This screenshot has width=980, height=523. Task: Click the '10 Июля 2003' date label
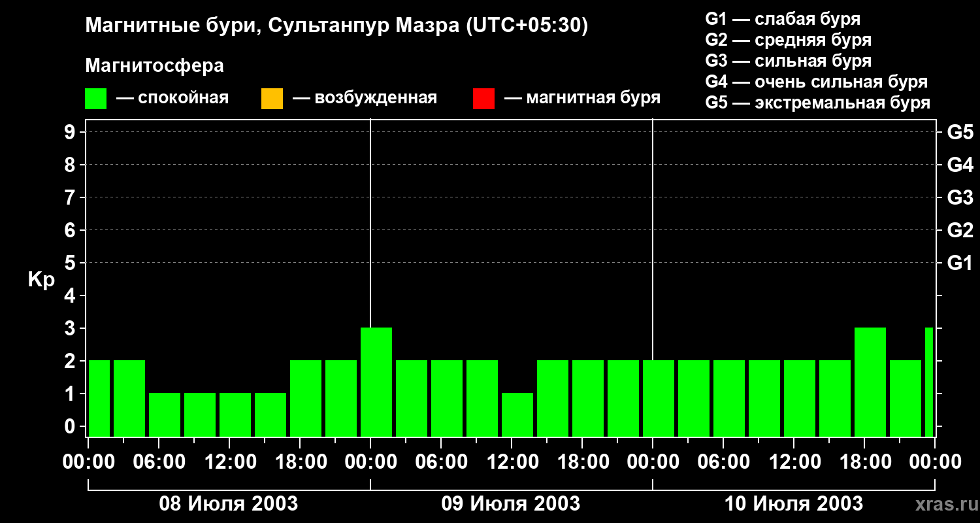(793, 504)
